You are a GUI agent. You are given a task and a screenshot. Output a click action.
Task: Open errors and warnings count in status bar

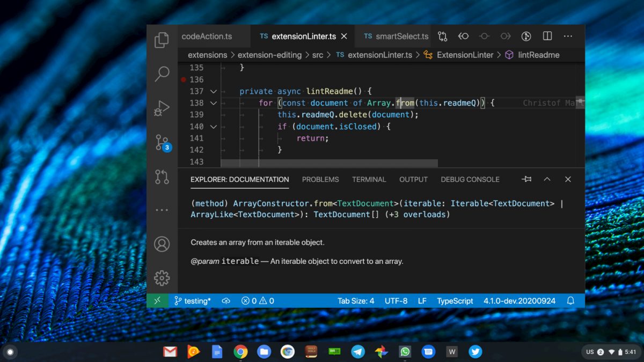(x=258, y=301)
